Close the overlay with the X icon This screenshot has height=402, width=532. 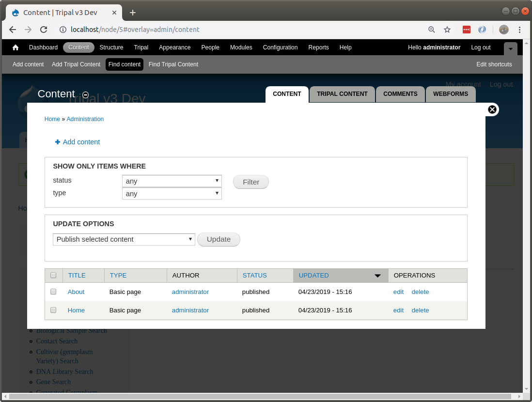coord(492,109)
